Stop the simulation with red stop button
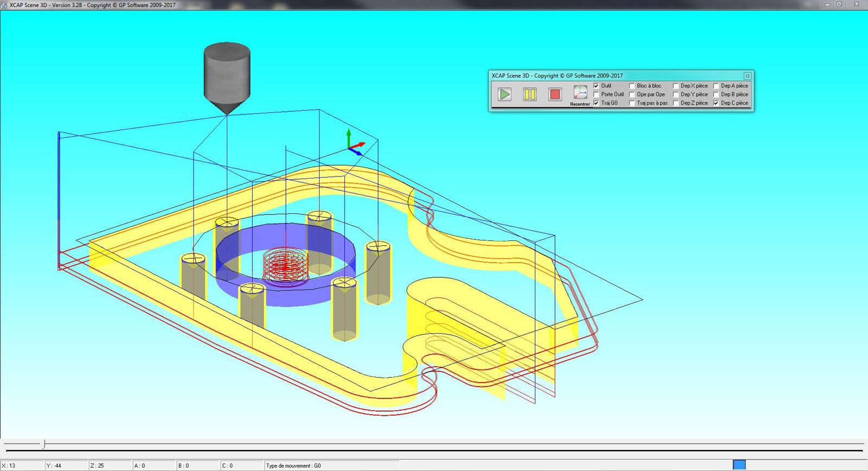 [554, 94]
